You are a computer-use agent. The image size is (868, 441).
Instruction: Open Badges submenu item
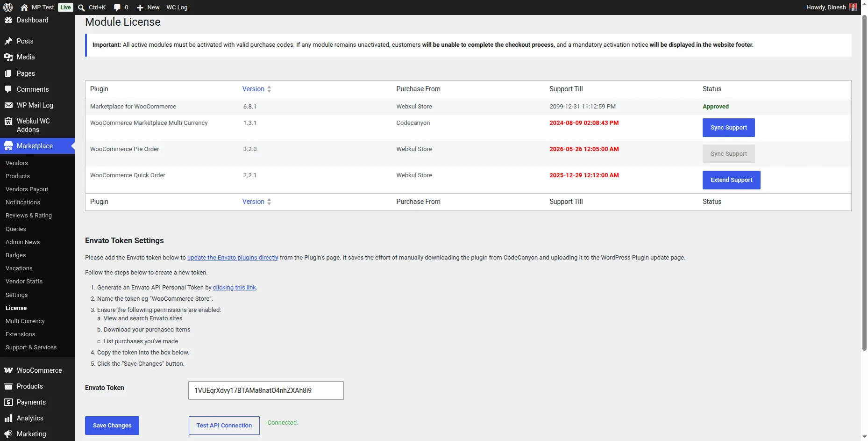[x=16, y=255]
